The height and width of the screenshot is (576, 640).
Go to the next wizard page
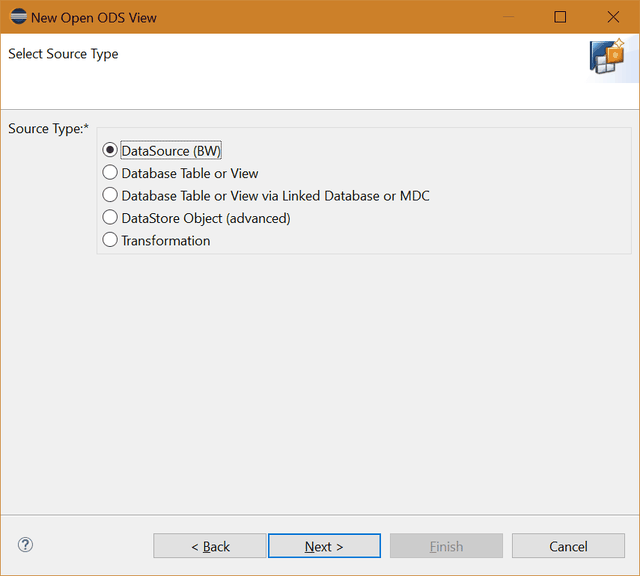(324, 546)
